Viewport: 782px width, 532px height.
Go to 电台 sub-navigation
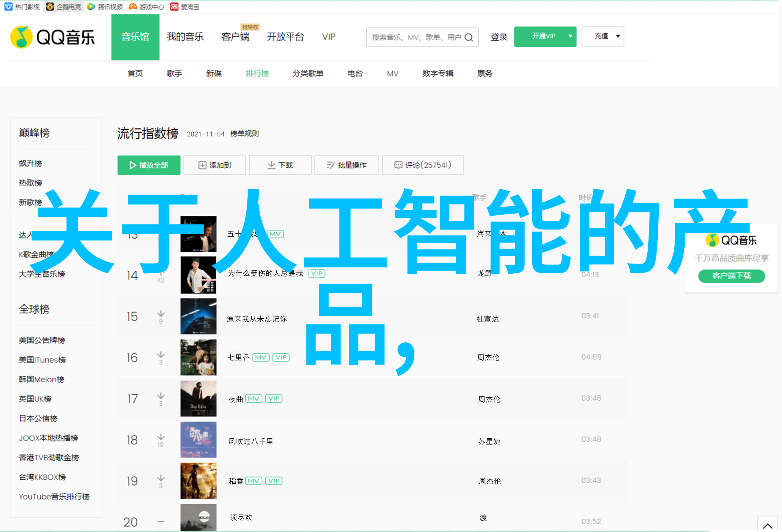(x=355, y=73)
